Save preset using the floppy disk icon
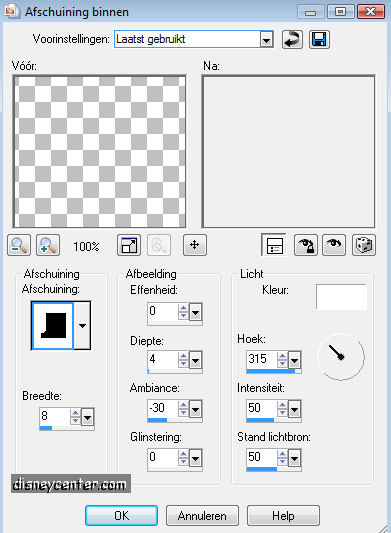The image size is (391, 533). pyautogui.click(x=319, y=39)
